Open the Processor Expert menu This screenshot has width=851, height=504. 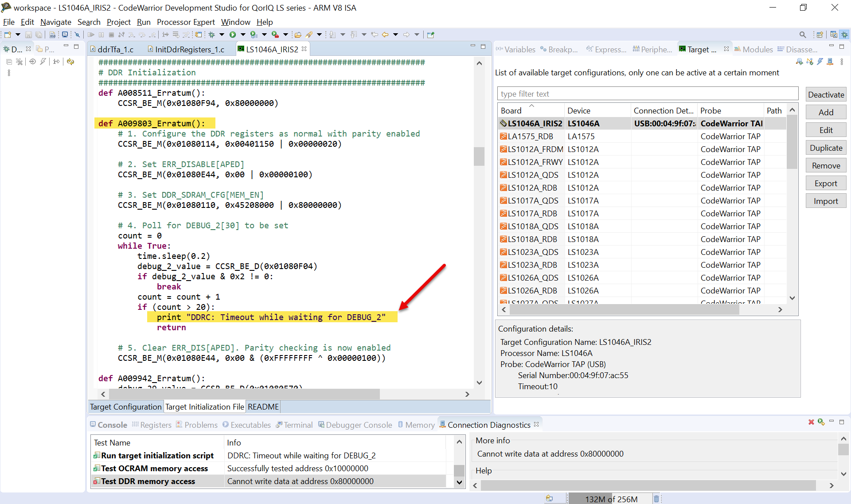(185, 22)
